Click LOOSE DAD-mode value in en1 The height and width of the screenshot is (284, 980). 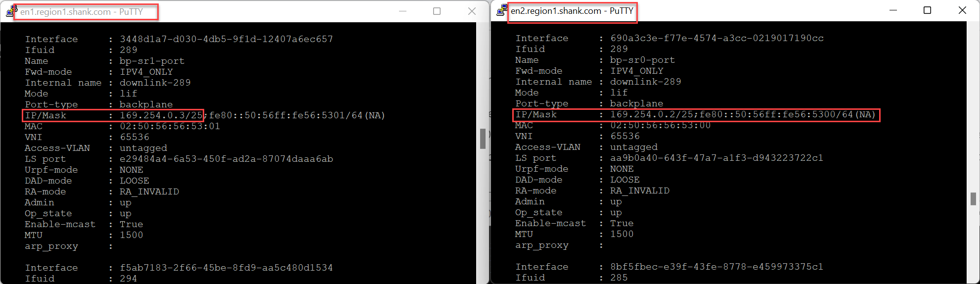(x=134, y=181)
